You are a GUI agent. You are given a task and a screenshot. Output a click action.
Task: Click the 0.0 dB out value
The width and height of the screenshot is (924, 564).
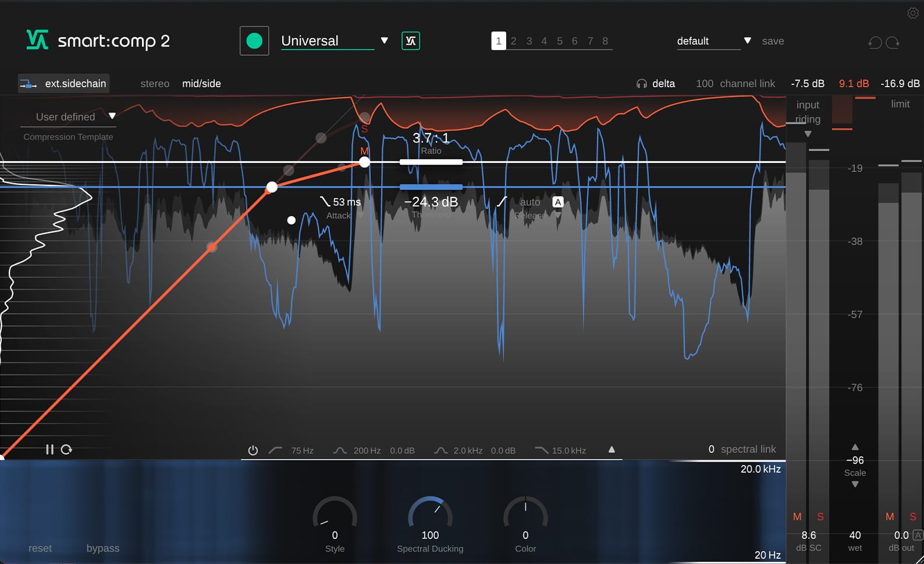pyautogui.click(x=901, y=535)
